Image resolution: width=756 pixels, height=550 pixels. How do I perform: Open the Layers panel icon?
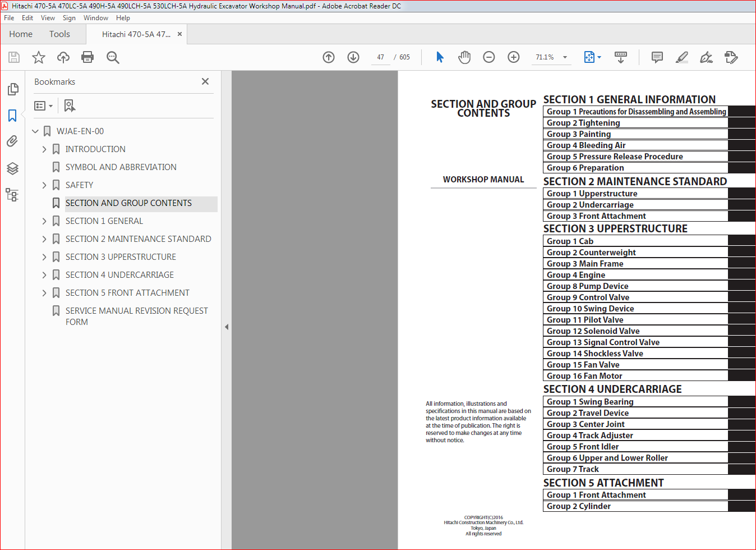pos(12,168)
